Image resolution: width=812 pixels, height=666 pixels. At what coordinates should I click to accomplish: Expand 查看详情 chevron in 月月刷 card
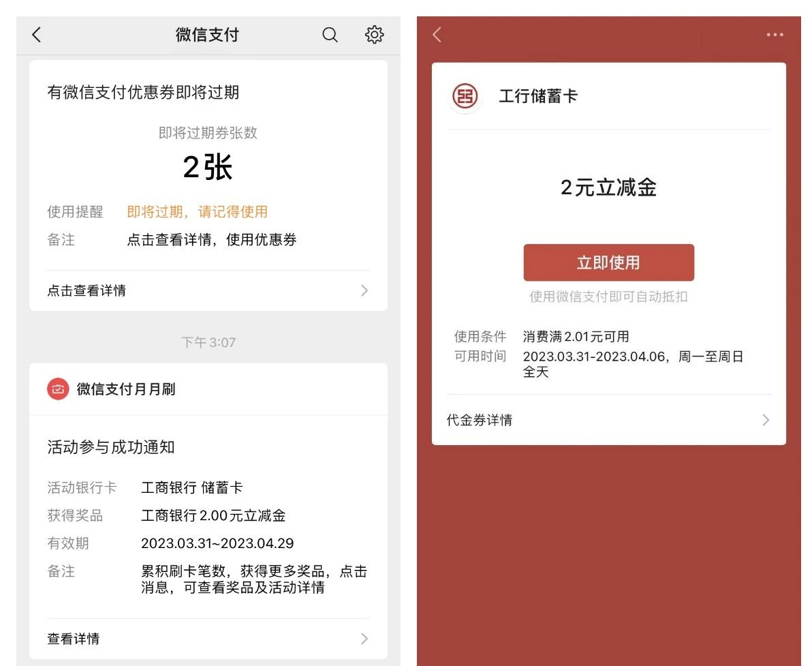[x=364, y=639]
